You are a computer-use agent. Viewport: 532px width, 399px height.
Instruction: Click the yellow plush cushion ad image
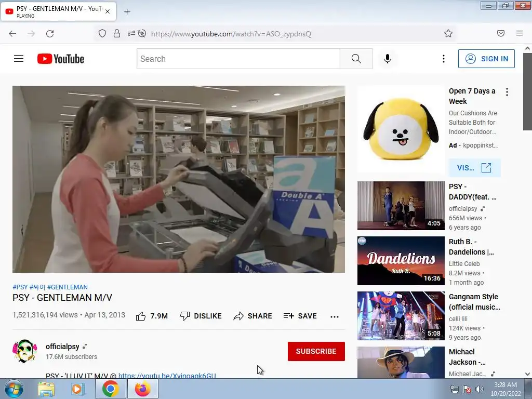tap(401, 129)
